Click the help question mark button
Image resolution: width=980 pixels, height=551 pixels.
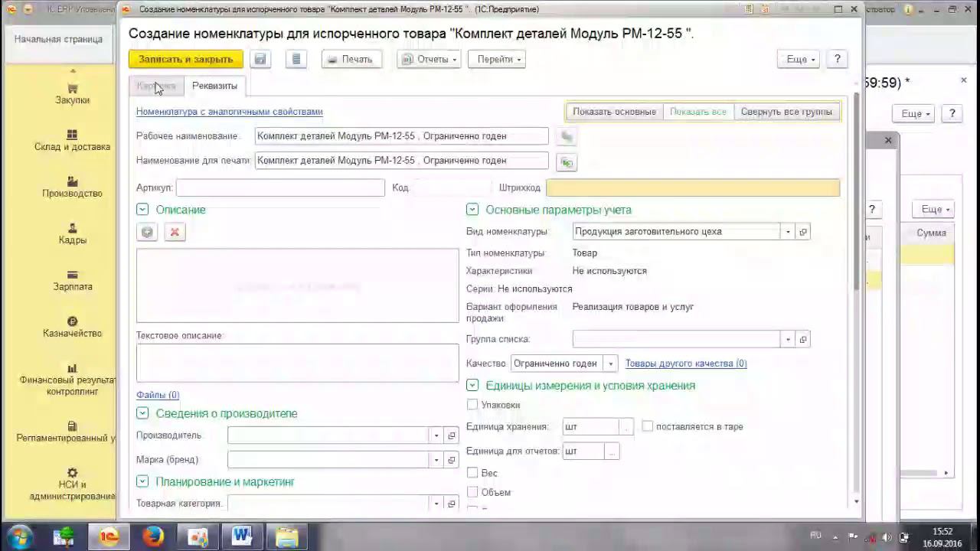pos(837,59)
